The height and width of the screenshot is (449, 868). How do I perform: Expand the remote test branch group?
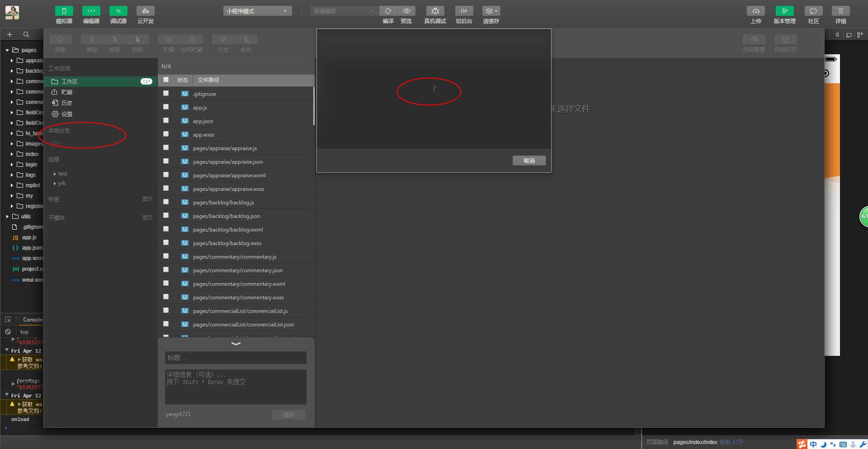(x=55, y=174)
